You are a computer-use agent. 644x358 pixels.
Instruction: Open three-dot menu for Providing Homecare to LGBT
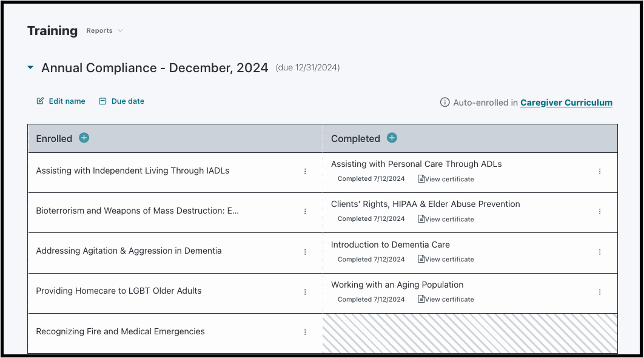pyautogui.click(x=305, y=292)
